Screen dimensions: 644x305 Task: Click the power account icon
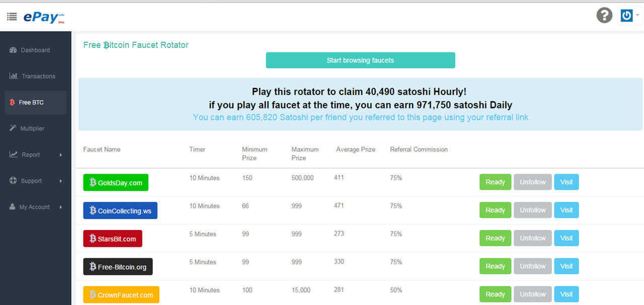[x=626, y=16]
